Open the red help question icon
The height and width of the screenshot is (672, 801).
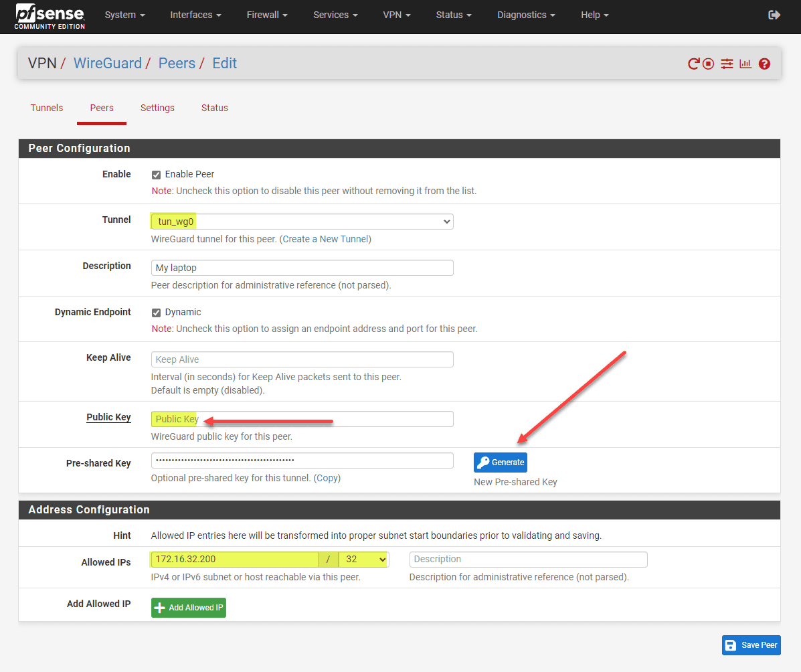[764, 64]
